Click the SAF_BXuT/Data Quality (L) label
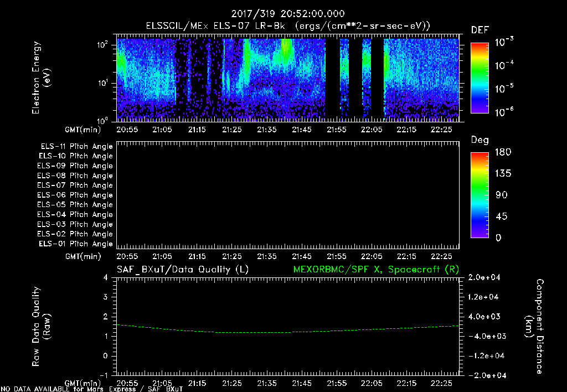Viewport: 567px width, 392px height. [183, 270]
